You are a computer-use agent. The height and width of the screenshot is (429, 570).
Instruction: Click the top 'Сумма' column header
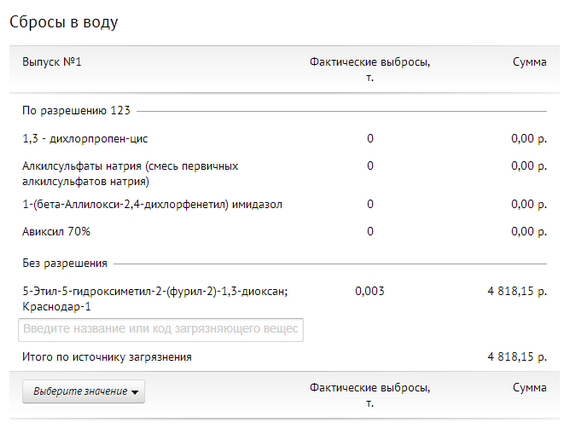point(529,62)
